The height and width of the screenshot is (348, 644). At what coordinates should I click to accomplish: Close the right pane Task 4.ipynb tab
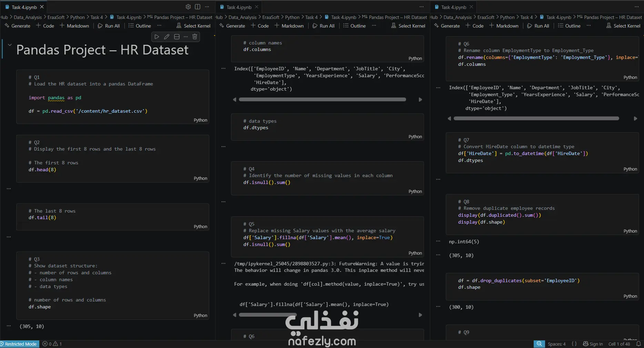[471, 7]
